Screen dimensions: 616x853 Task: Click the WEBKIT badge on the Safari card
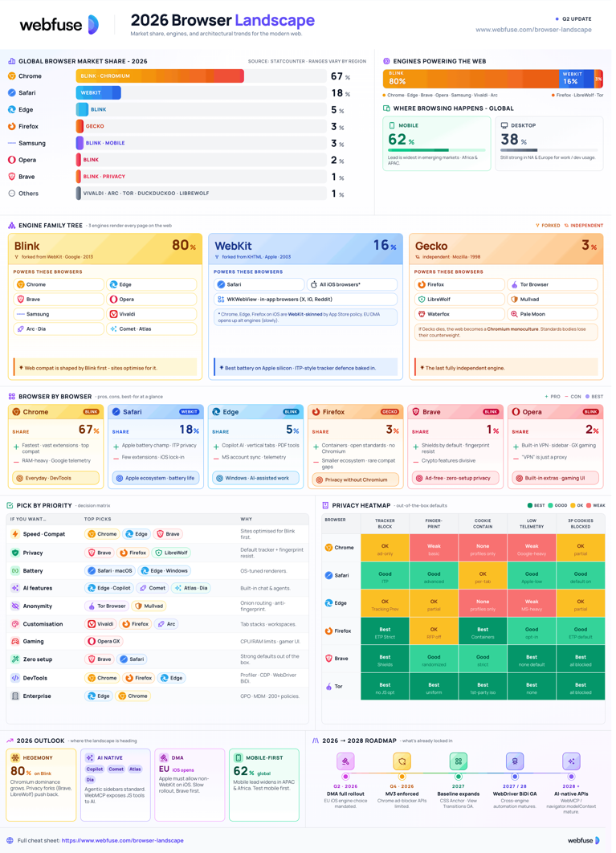pyautogui.click(x=189, y=412)
